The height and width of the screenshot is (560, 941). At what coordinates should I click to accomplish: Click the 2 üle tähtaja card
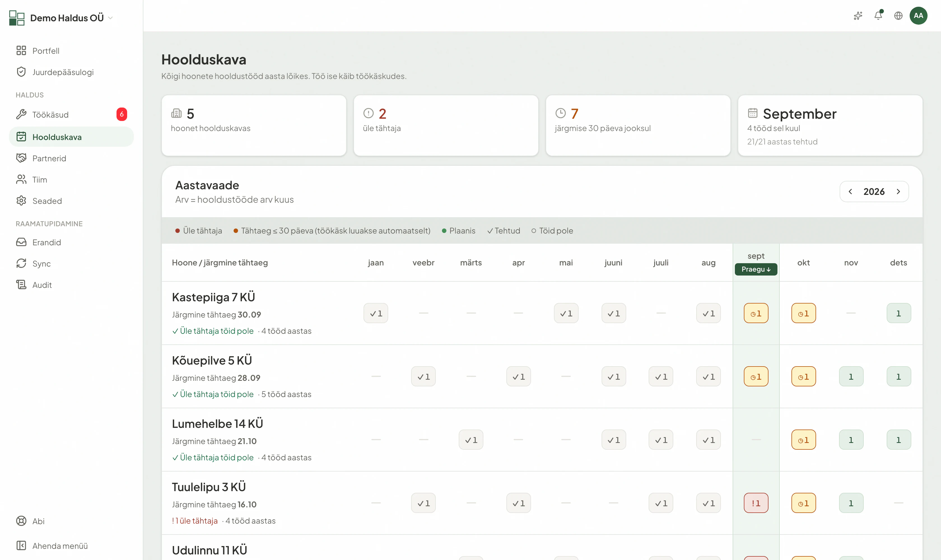point(446,125)
